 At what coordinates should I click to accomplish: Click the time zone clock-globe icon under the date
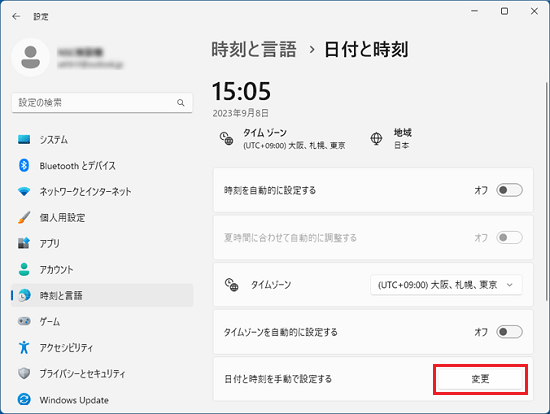[x=226, y=138]
